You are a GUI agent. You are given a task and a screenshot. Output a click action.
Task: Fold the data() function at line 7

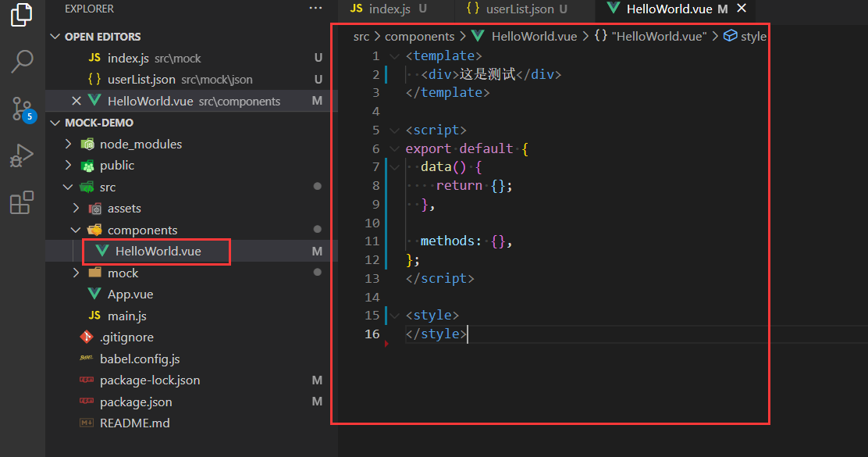tap(394, 166)
